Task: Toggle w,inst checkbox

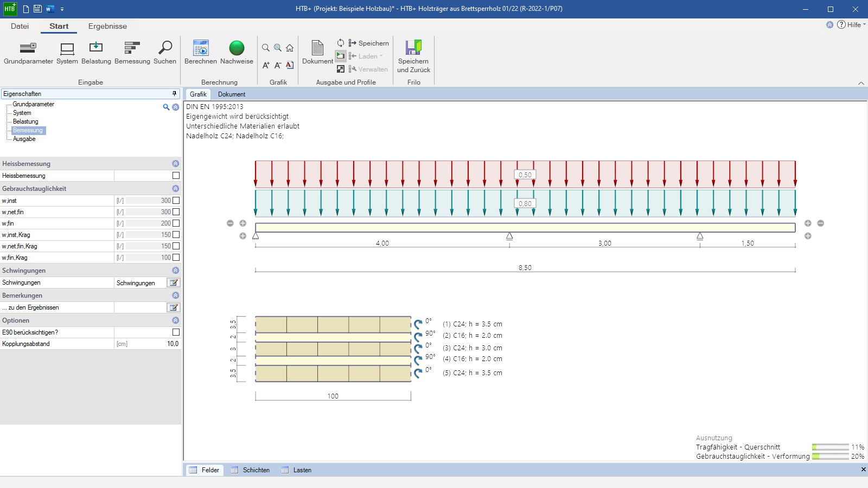Action: (176, 201)
